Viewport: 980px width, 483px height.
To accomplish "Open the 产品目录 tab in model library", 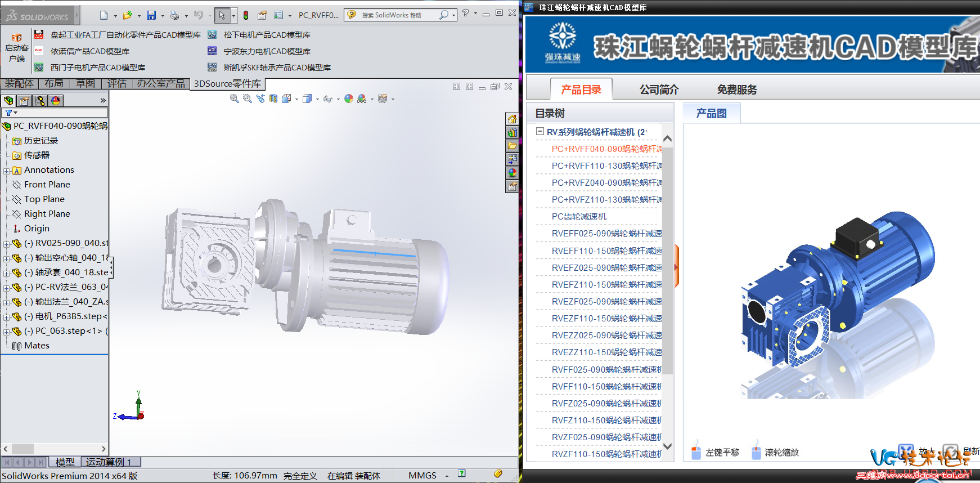I will (581, 90).
